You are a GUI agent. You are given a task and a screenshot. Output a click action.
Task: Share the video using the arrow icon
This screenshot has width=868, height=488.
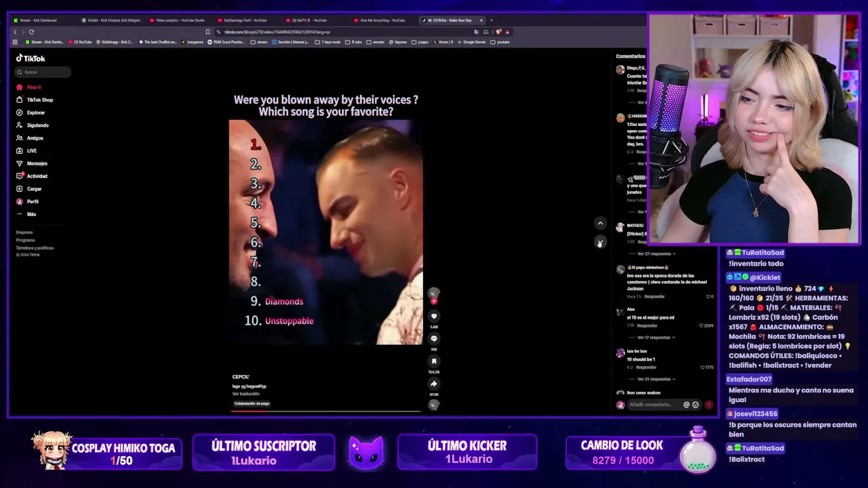pos(434,384)
